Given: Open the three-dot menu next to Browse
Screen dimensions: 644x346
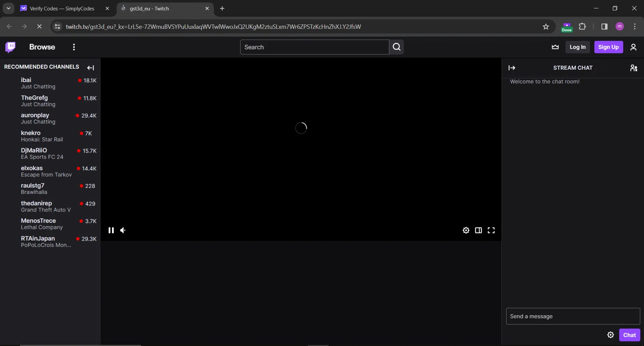Looking at the screenshot, I should pos(74,47).
